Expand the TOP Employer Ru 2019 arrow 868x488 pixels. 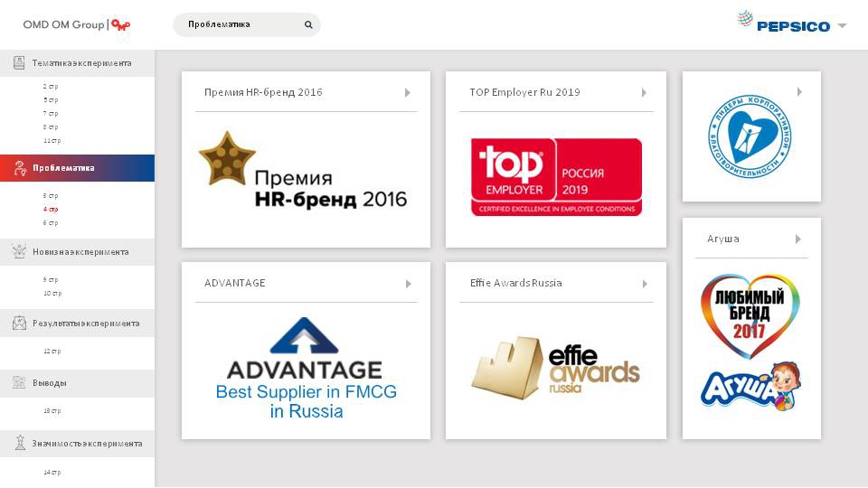(644, 92)
